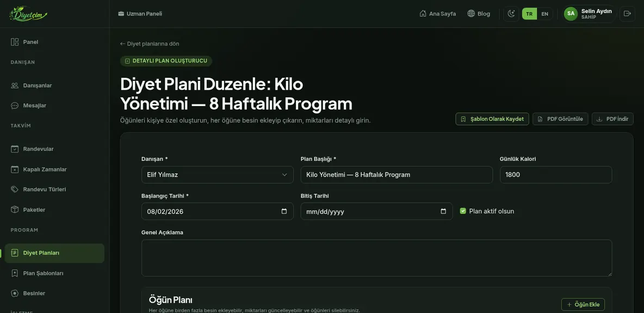644x313 pixels.
Task: Click PDF Görüntüle button
Action: [x=560, y=119]
